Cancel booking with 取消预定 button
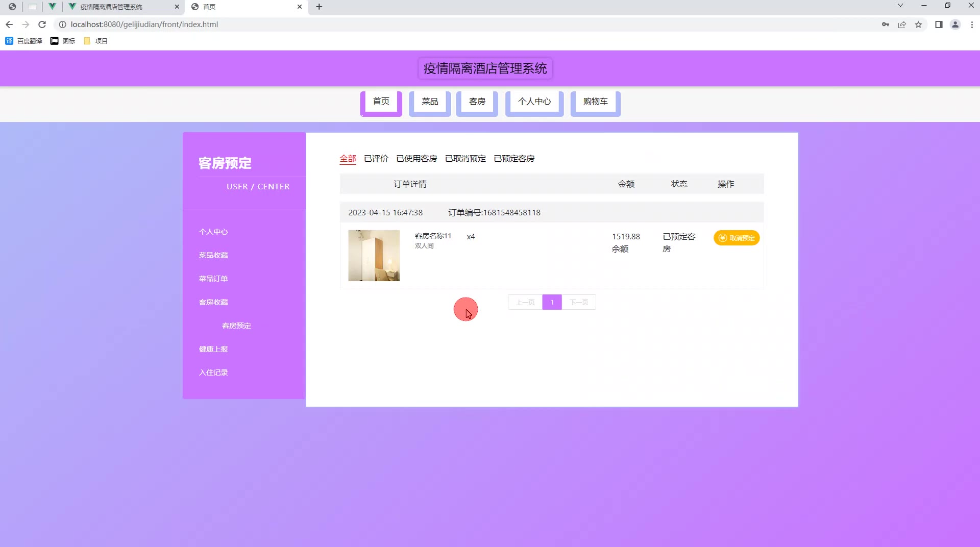Viewport: 980px width, 547px height. [x=737, y=238]
